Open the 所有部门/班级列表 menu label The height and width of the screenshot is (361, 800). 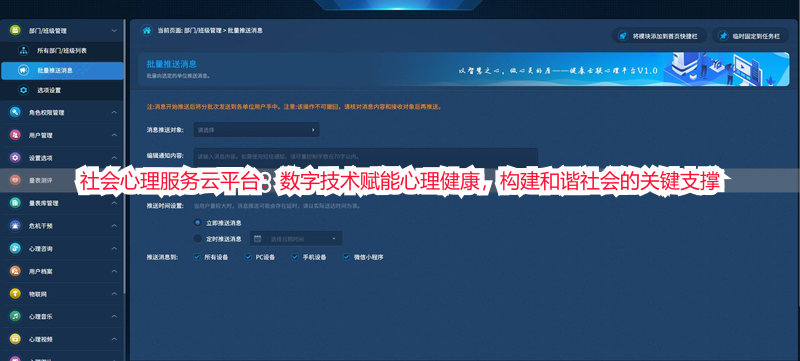62,50
